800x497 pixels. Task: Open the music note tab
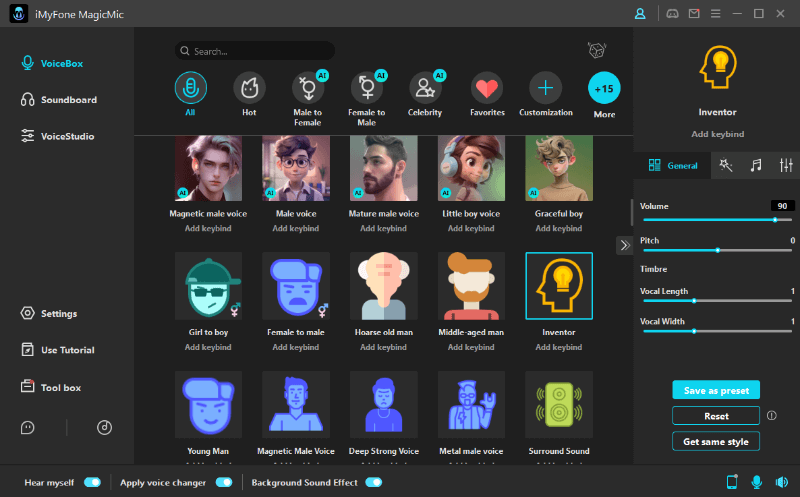click(756, 165)
